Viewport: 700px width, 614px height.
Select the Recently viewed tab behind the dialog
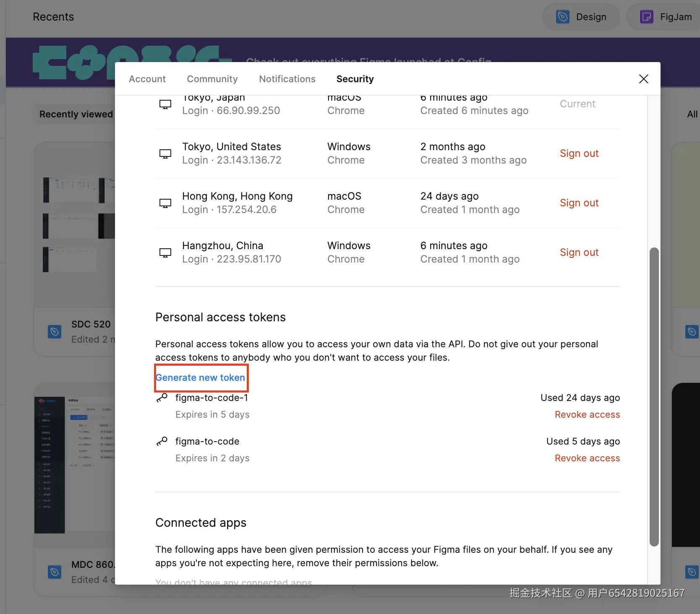point(76,114)
